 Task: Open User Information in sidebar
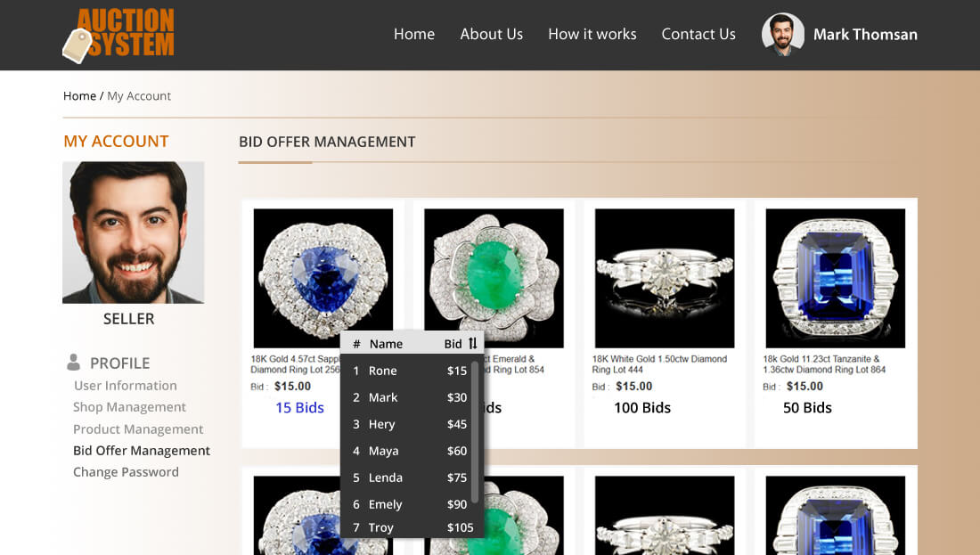(x=125, y=386)
